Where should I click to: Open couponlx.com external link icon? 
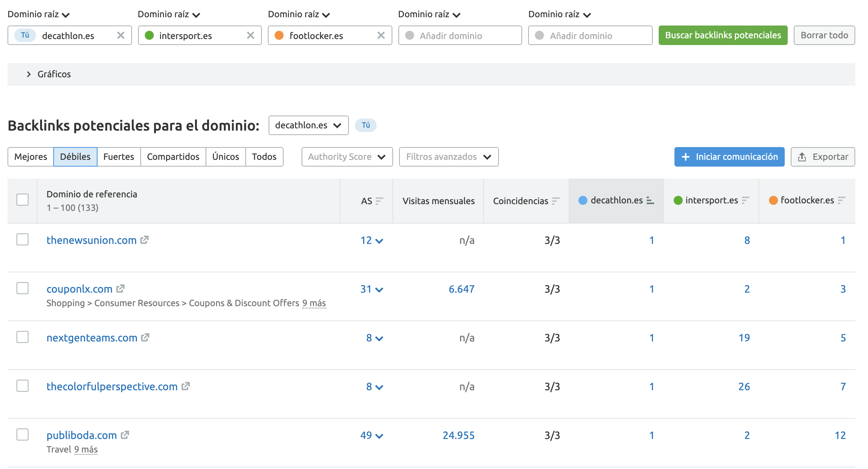pos(120,289)
